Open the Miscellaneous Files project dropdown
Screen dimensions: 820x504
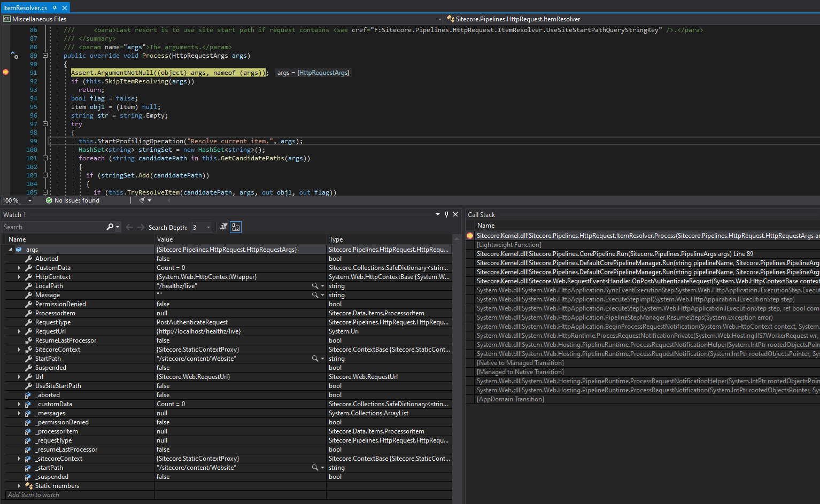(x=439, y=19)
